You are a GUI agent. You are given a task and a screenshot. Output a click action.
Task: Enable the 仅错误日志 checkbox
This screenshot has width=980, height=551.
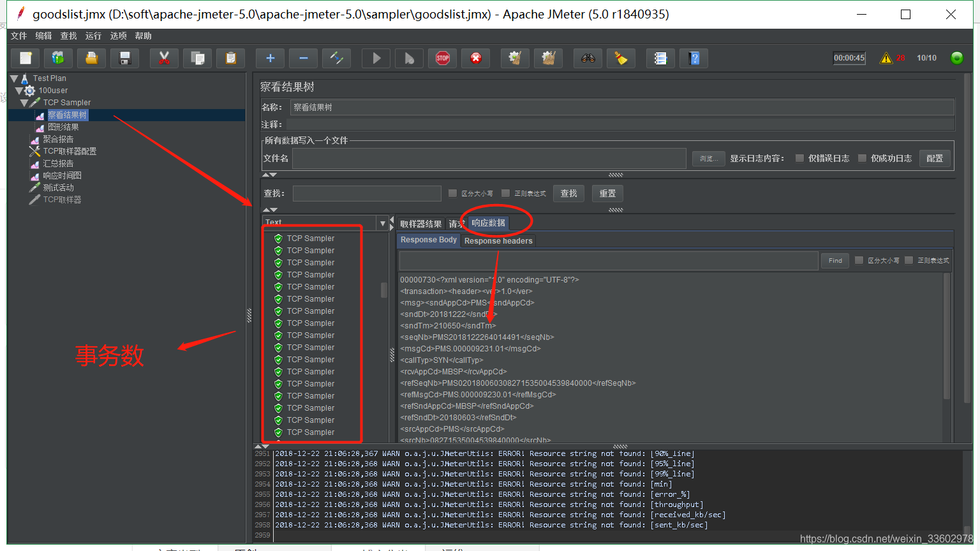(799, 158)
